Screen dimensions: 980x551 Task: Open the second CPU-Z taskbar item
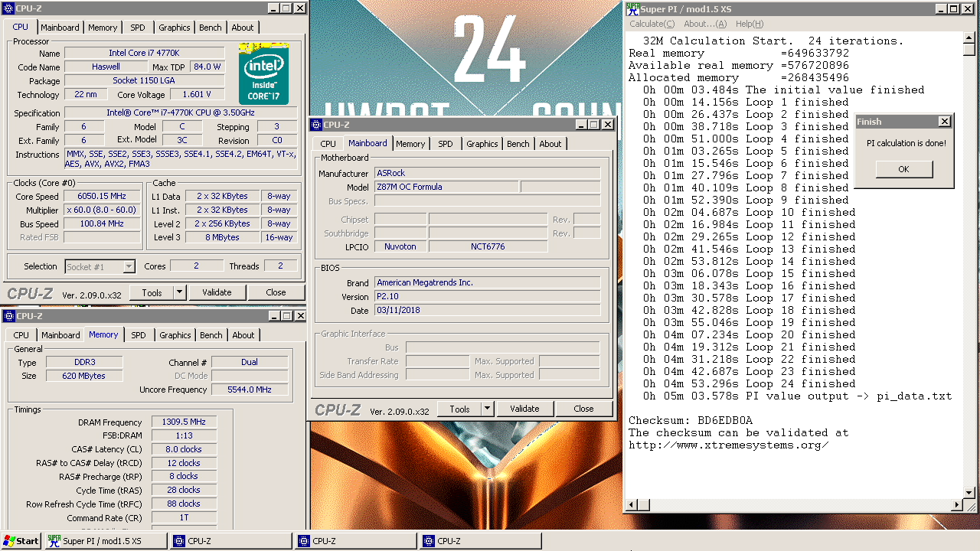356,541
